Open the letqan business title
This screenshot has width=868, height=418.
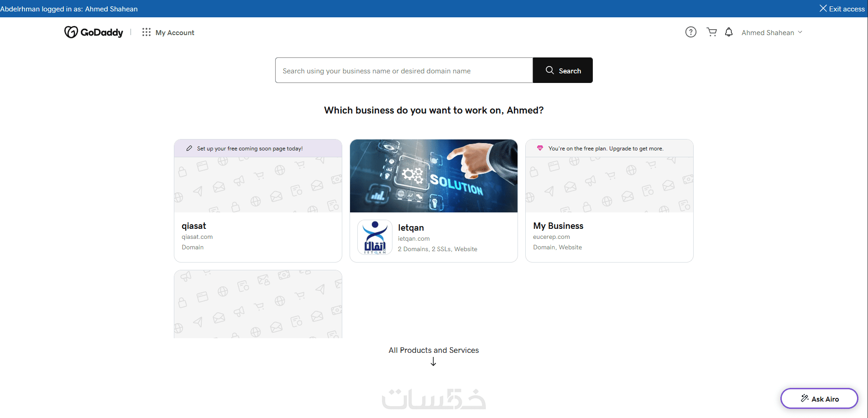(411, 227)
